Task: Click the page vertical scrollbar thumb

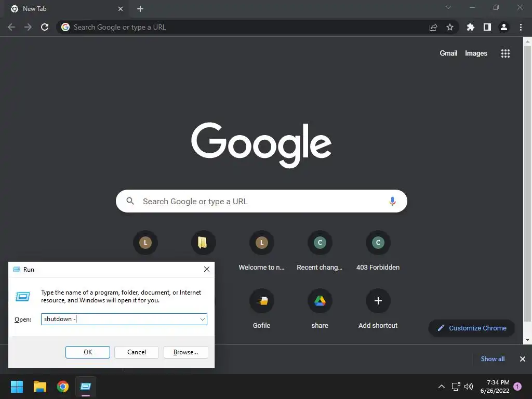Action: point(527,183)
